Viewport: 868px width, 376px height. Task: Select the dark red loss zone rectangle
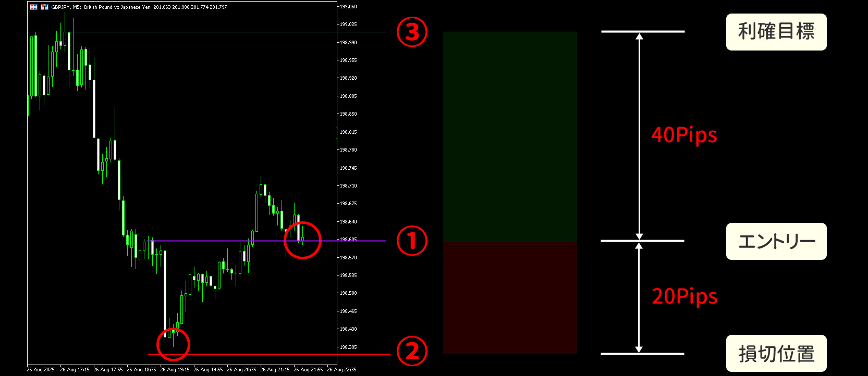coord(510,297)
